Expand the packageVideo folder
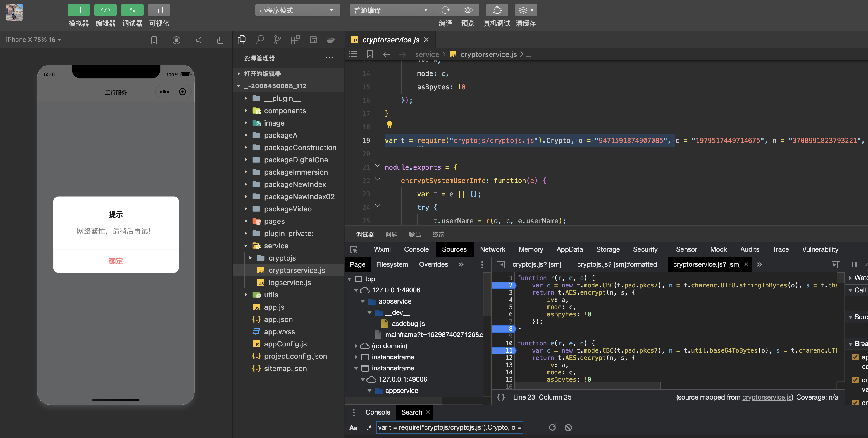 (287, 209)
